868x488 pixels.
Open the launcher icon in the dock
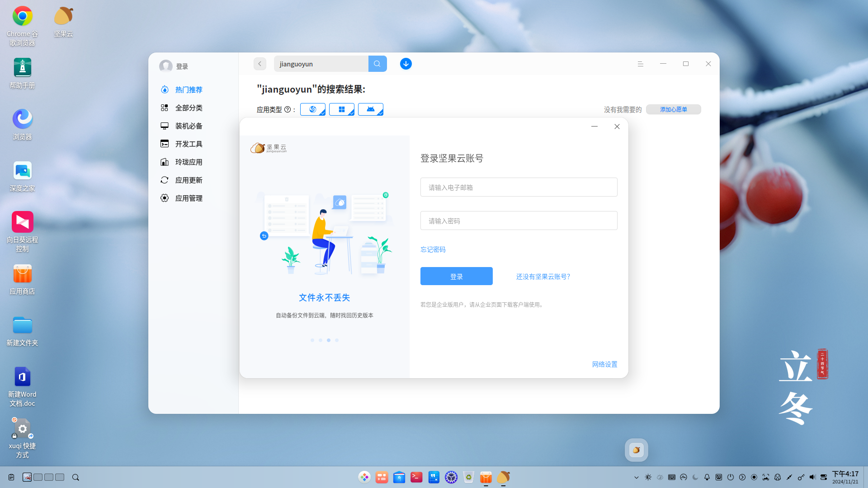click(x=364, y=477)
